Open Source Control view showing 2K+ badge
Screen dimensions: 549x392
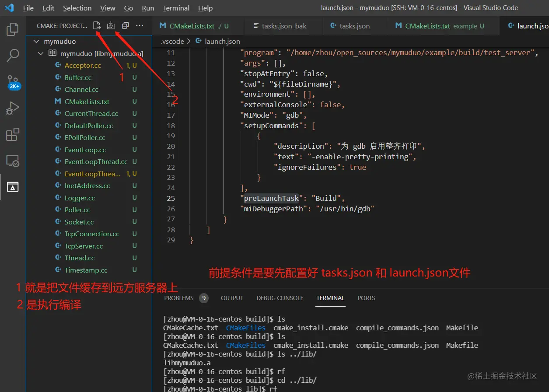point(12,81)
